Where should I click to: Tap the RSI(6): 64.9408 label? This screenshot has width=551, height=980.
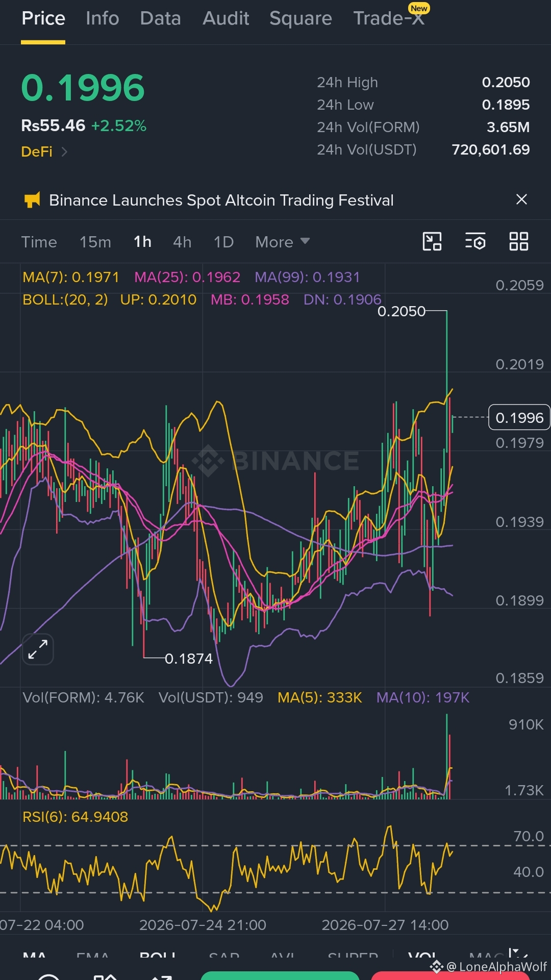tap(76, 817)
